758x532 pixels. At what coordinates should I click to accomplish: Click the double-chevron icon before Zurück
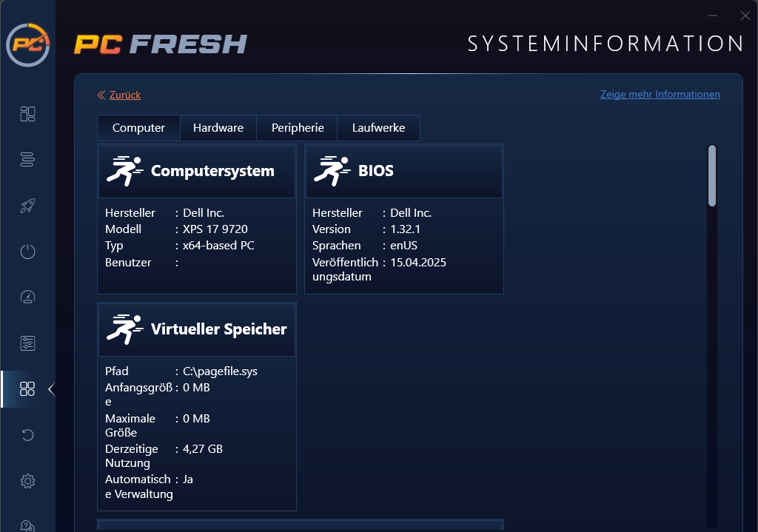pyautogui.click(x=101, y=95)
